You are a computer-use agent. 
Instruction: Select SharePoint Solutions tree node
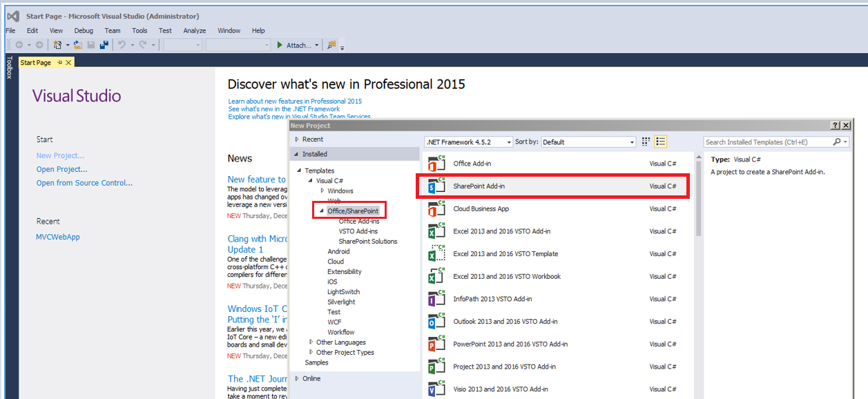click(368, 242)
